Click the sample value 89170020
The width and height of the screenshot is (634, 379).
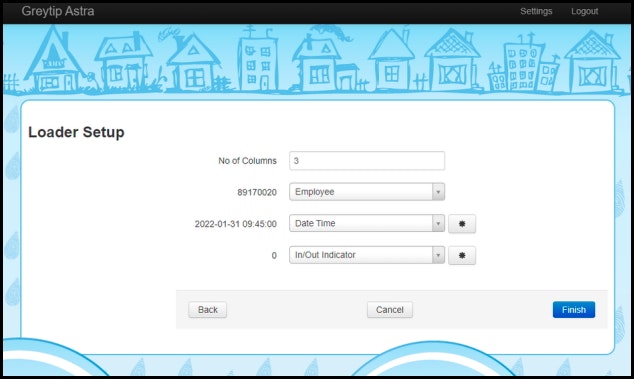pyautogui.click(x=257, y=192)
